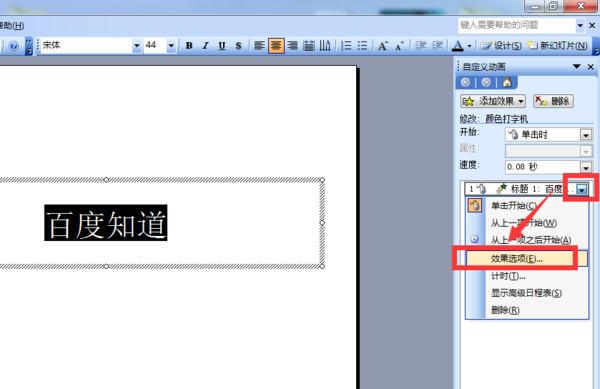
Task: Toggle bold formatting
Action: (x=189, y=46)
